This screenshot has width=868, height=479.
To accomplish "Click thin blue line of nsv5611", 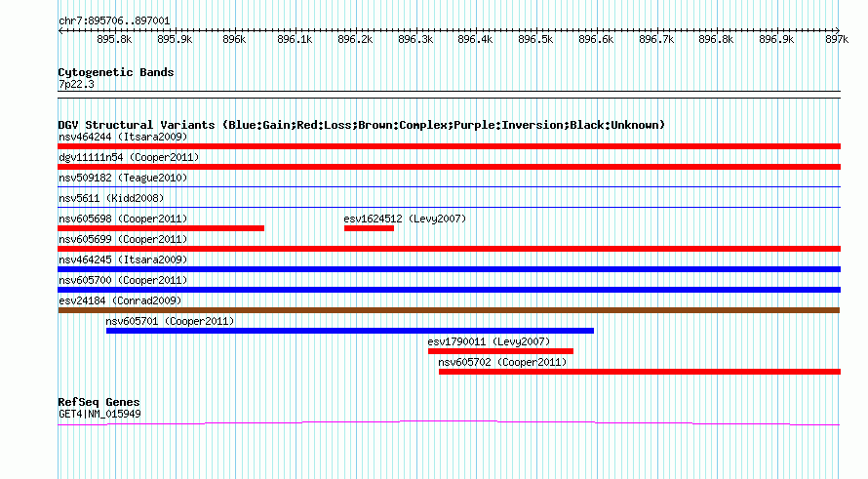I will [449, 207].
